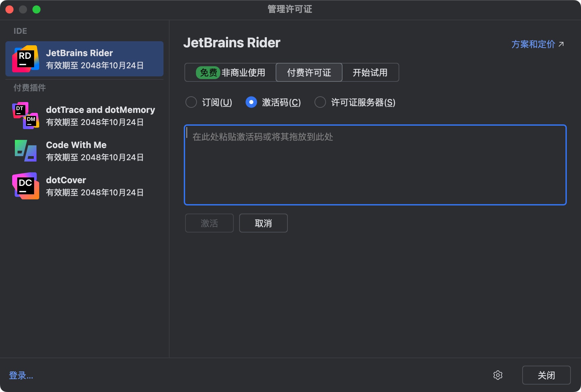Screen dimensions: 581x392
Task: Click the 付费插件 section label
Action: [30, 88]
